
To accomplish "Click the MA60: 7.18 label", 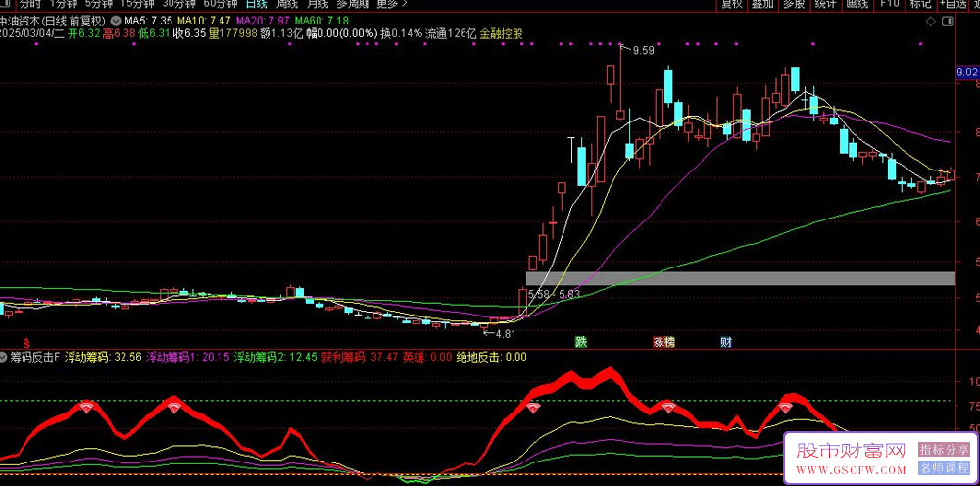I will 322,20.
